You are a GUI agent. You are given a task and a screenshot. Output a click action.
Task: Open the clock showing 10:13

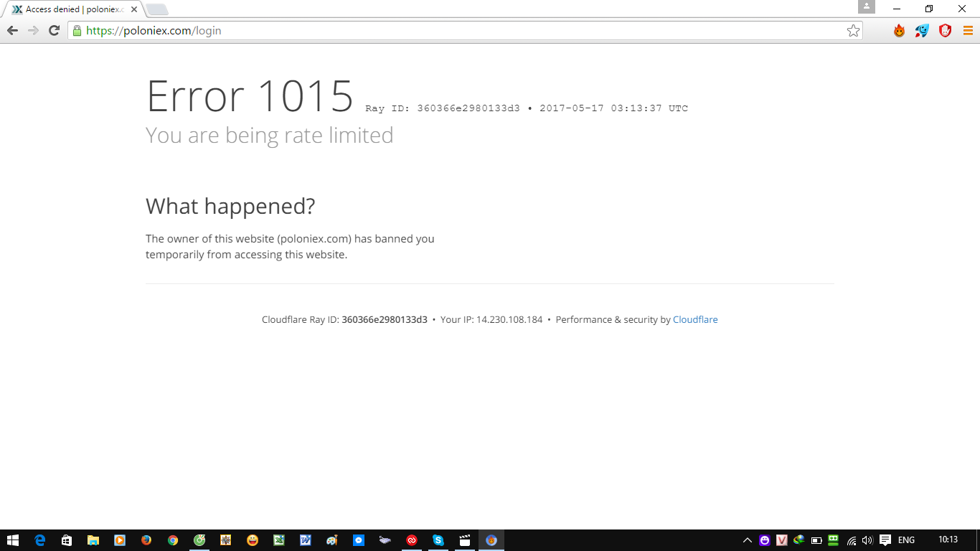[948, 540]
